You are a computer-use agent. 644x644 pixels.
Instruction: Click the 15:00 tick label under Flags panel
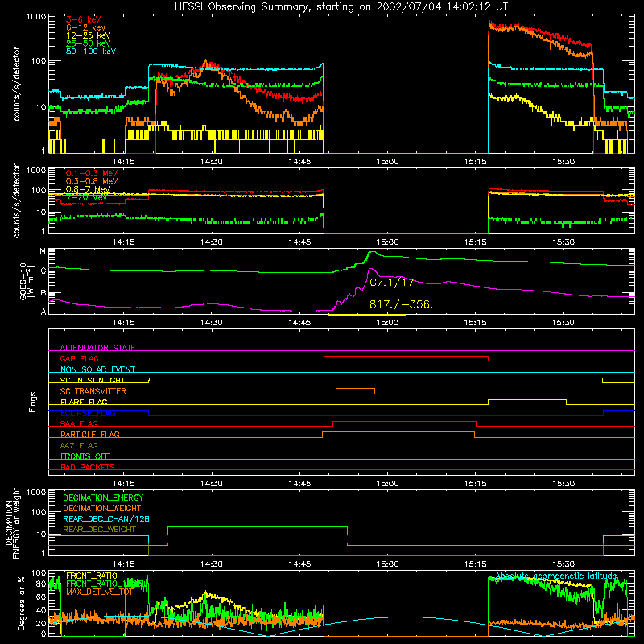pyautogui.click(x=387, y=484)
